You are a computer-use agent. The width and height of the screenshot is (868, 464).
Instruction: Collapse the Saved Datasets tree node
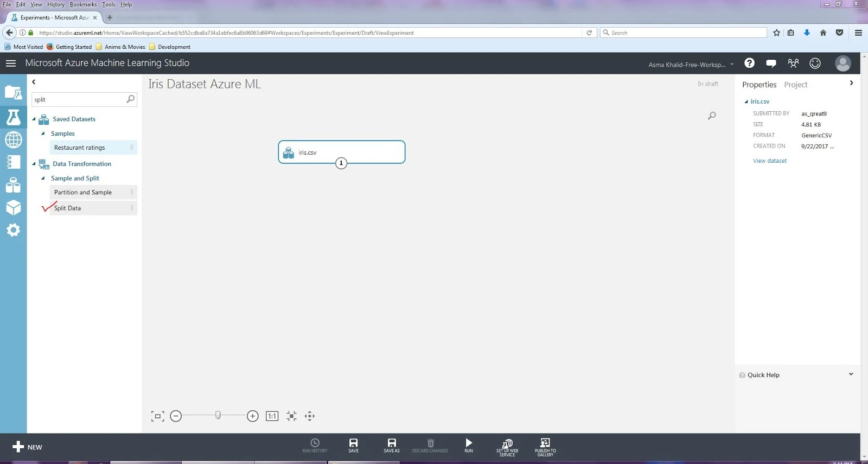tap(34, 119)
